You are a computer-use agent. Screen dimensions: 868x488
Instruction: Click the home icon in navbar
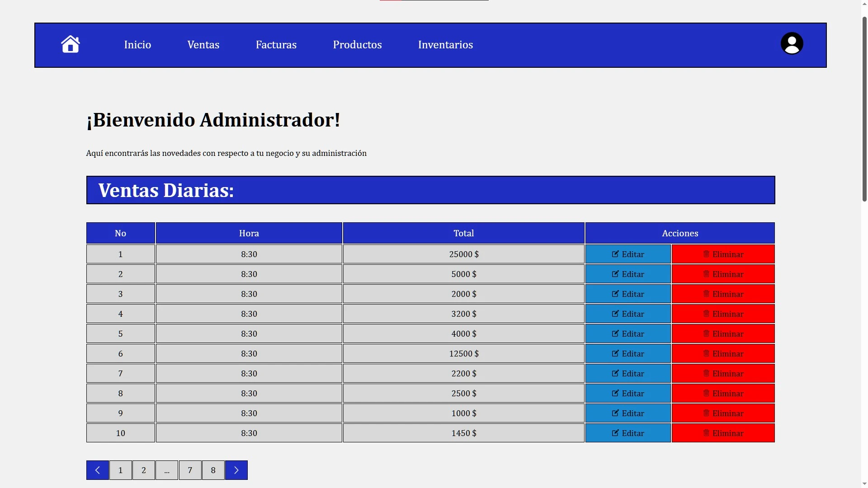click(71, 44)
